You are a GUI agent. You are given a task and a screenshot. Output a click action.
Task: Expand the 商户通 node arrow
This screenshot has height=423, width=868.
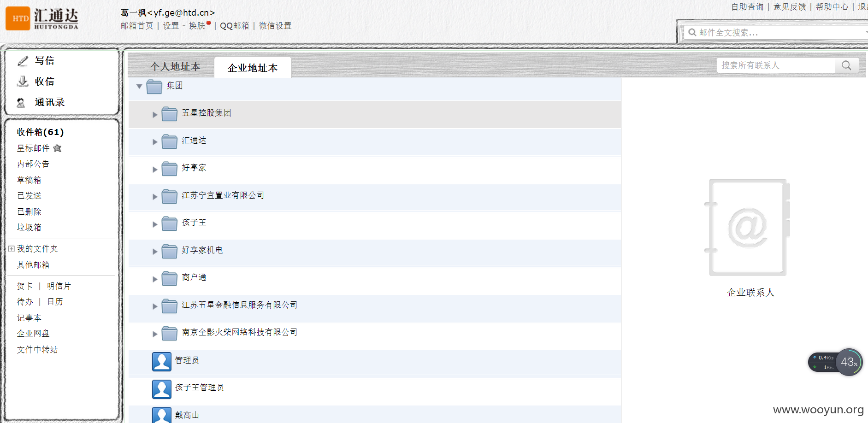pyautogui.click(x=155, y=279)
